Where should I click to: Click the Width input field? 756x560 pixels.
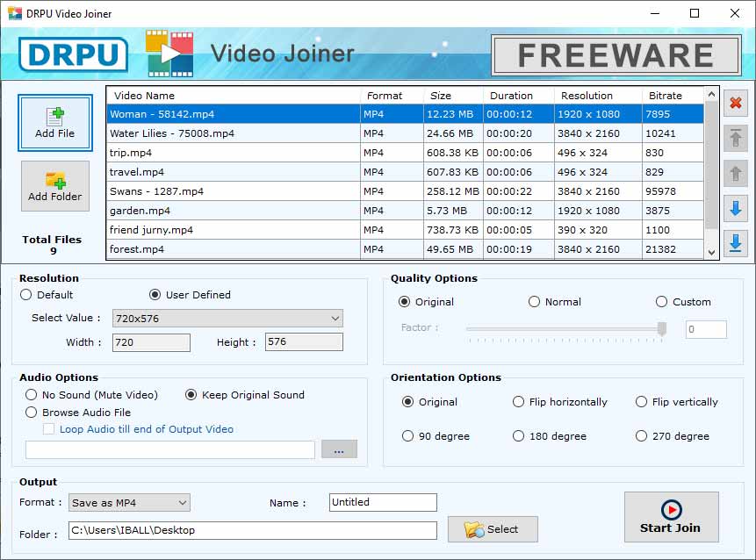[151, 342]
